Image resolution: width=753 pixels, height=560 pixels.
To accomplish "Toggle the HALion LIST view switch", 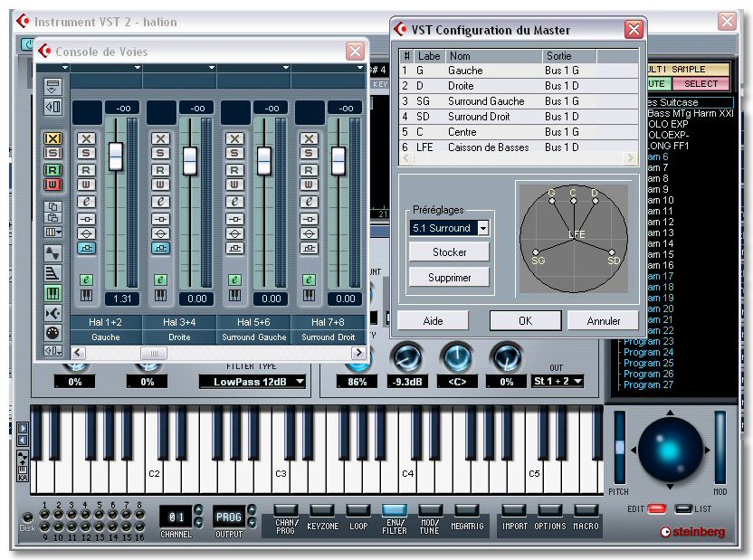I will 683,508.
